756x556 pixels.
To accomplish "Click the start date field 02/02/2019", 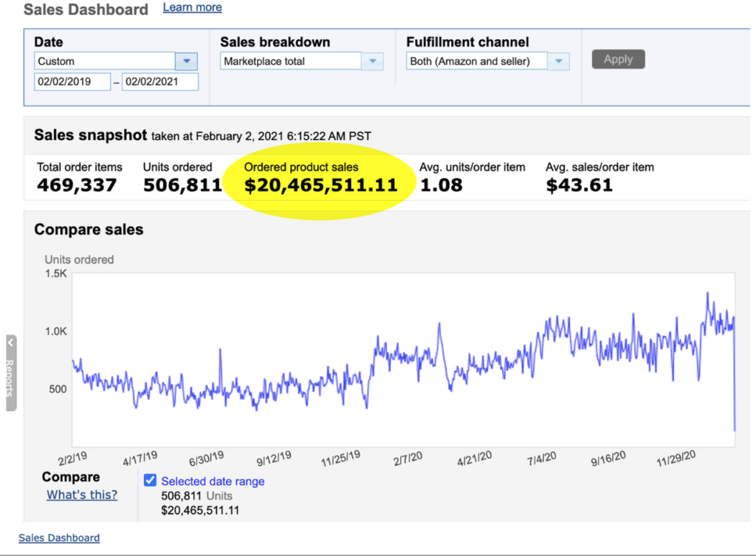I will [72, 82].
